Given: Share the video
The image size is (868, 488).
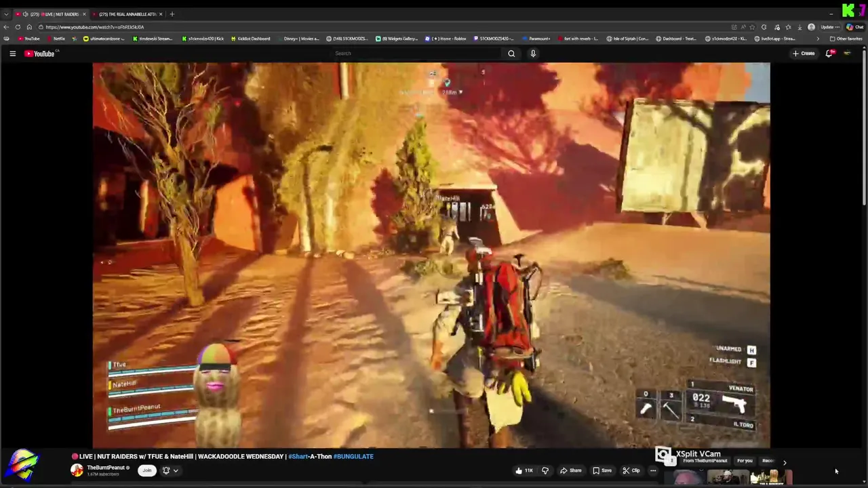Looking at the screenshot, I should [x=570, y=470].
